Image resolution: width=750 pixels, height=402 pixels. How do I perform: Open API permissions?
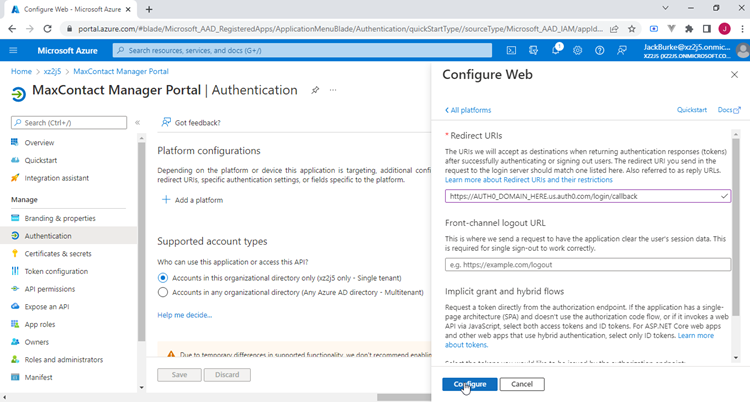click(50, 289)
